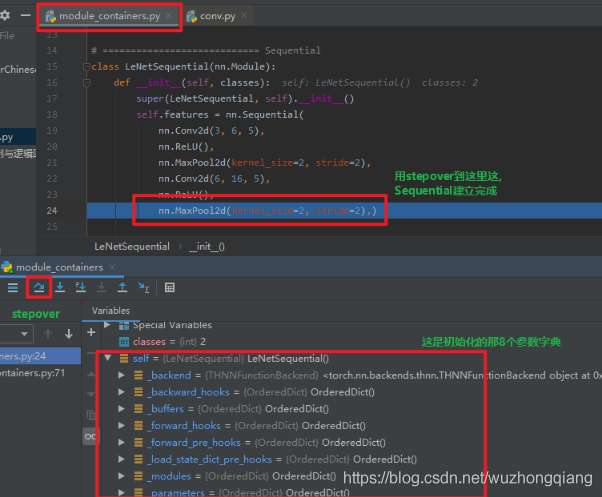
Task: Open the Evaluate Expression calculator icon
Action: (170, 287)
